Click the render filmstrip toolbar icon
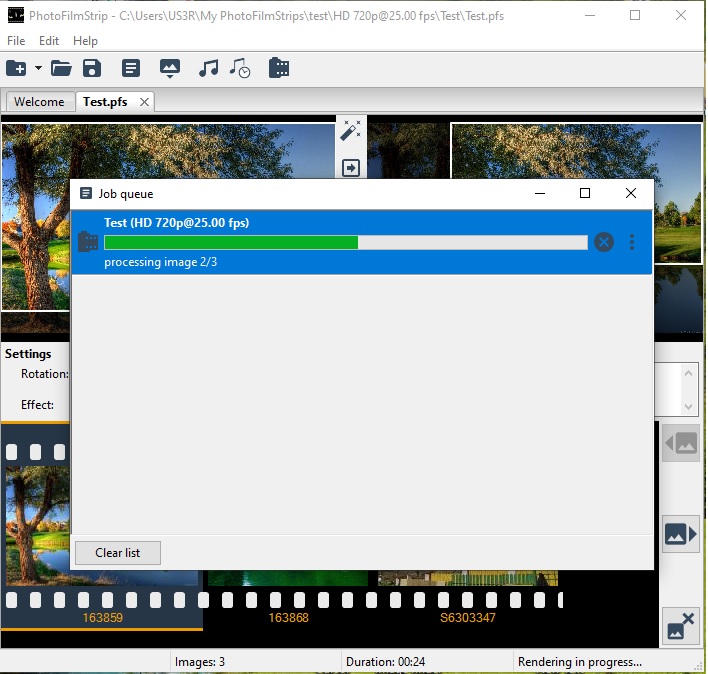This screenshot has height=674, width=708. coord(279,68)
